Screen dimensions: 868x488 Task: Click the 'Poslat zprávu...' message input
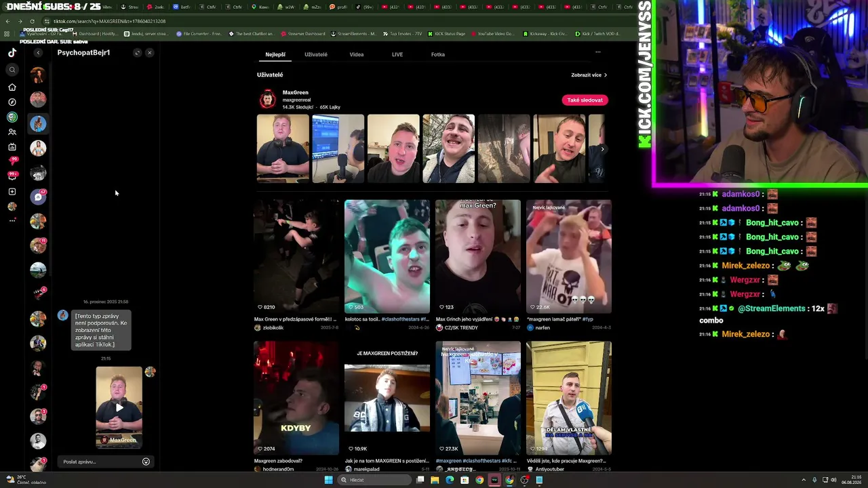pyautogui.click(x=100, y=462)
